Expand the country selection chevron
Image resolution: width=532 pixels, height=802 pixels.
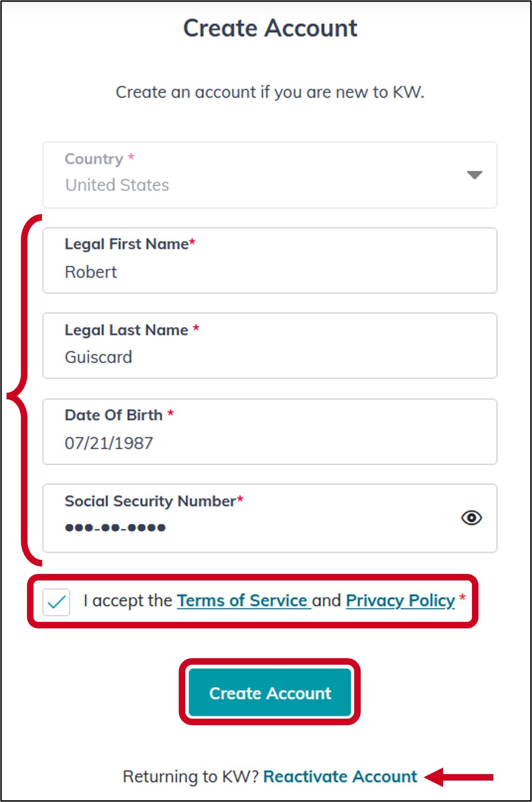473,176
